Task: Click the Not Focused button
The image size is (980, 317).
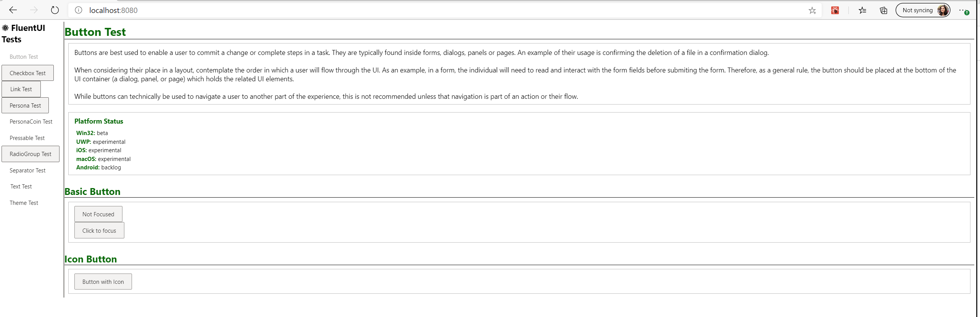Action: pyautogui.click(x=98, y=214)
